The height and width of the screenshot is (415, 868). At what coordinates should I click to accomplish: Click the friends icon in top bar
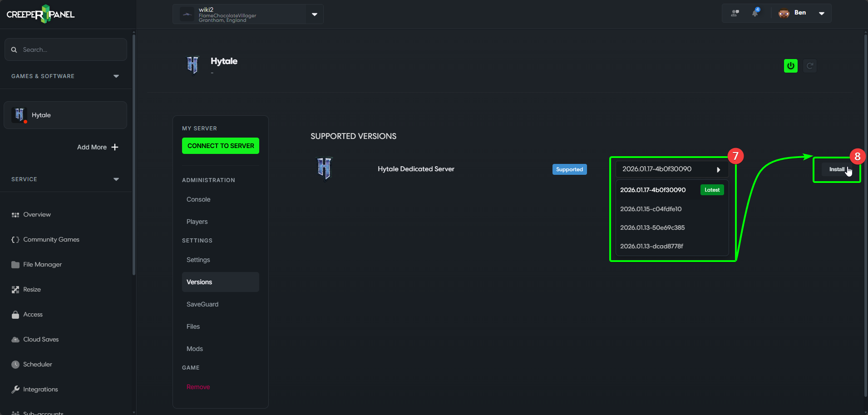pos(735,13)
